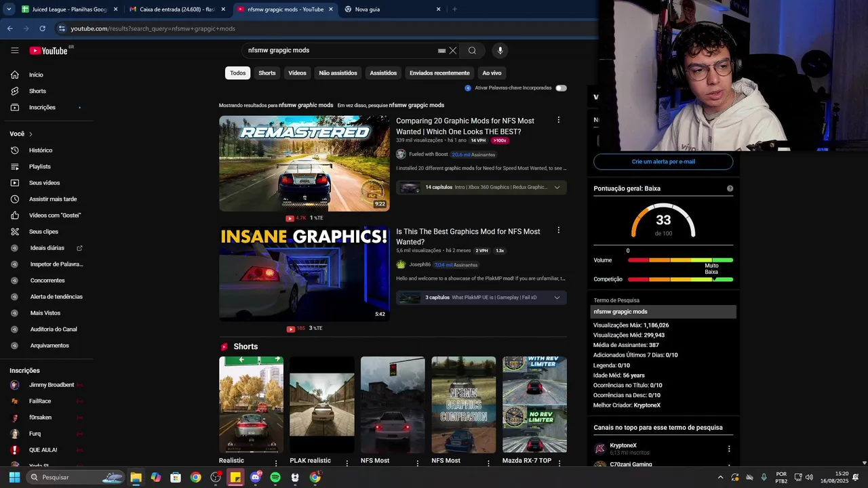Select Enviados recentemente filter chip
Viewport: 868px width, 488px height.
coord(439,73)
